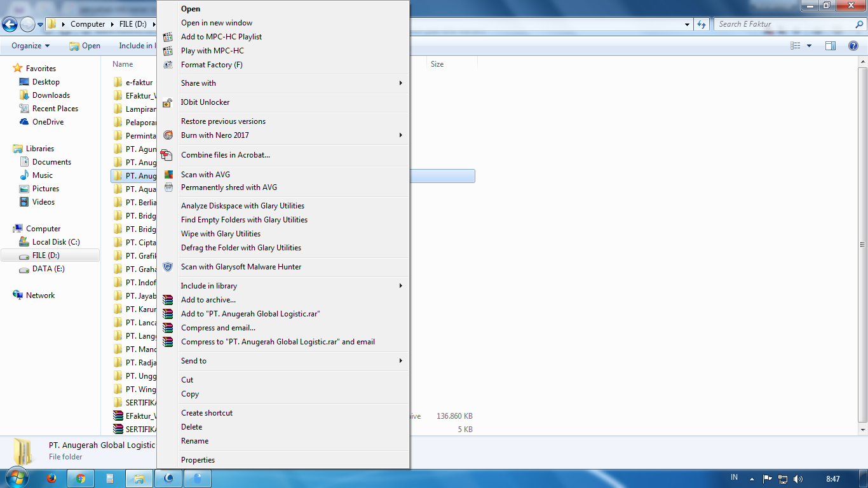Open the Pictures library

46,189
